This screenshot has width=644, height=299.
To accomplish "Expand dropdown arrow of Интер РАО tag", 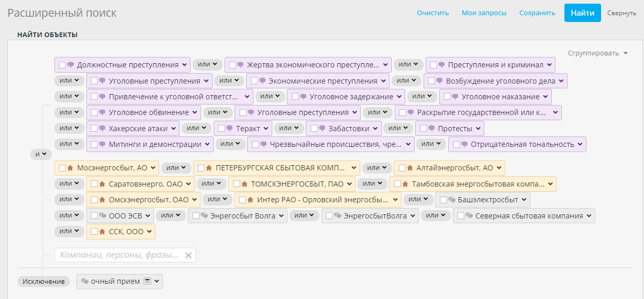I will 395,200.
